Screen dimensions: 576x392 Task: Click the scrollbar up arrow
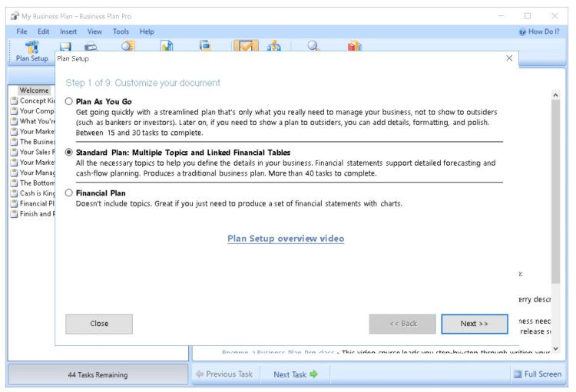555,95
